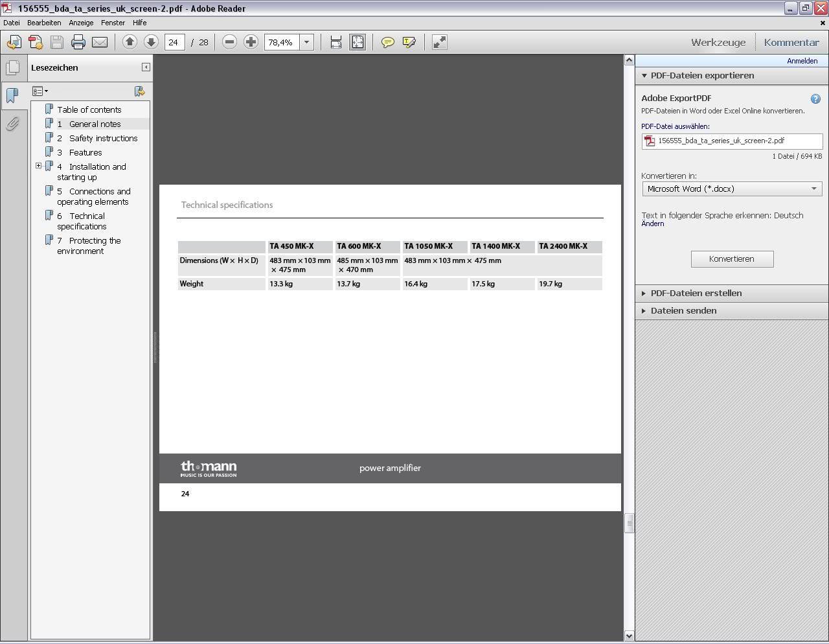829x644 pixels.
Task: Select the chosen PDF file field
Action: [732, 141]
